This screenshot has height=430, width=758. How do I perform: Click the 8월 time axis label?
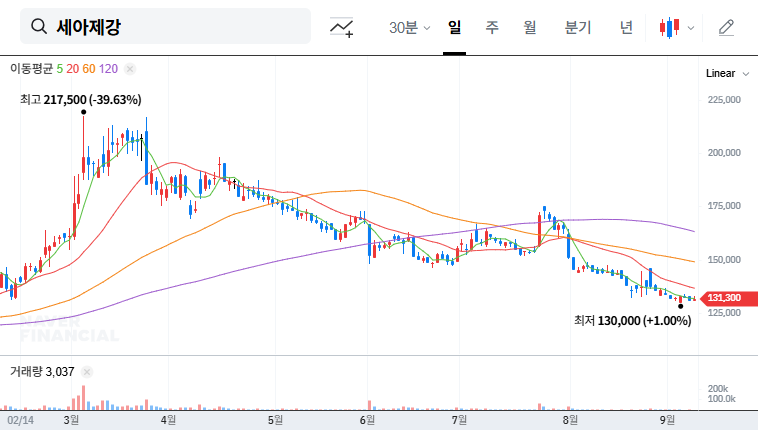click(x=570, y=420)
